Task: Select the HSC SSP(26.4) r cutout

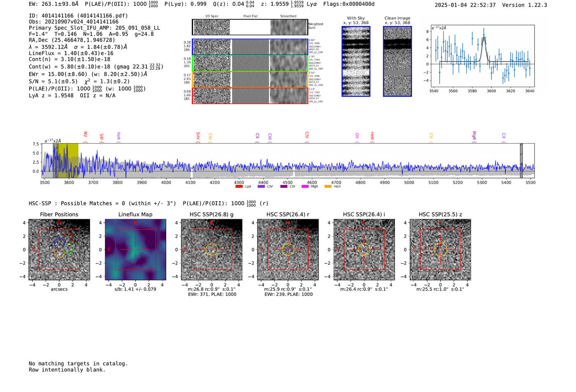Action: [288, 249]
